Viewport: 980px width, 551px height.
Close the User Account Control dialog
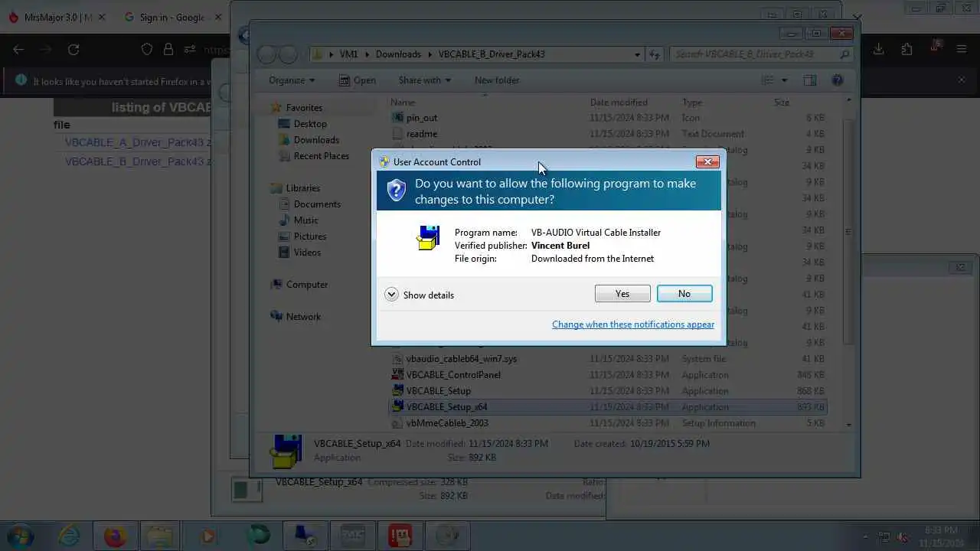point(707,161)
